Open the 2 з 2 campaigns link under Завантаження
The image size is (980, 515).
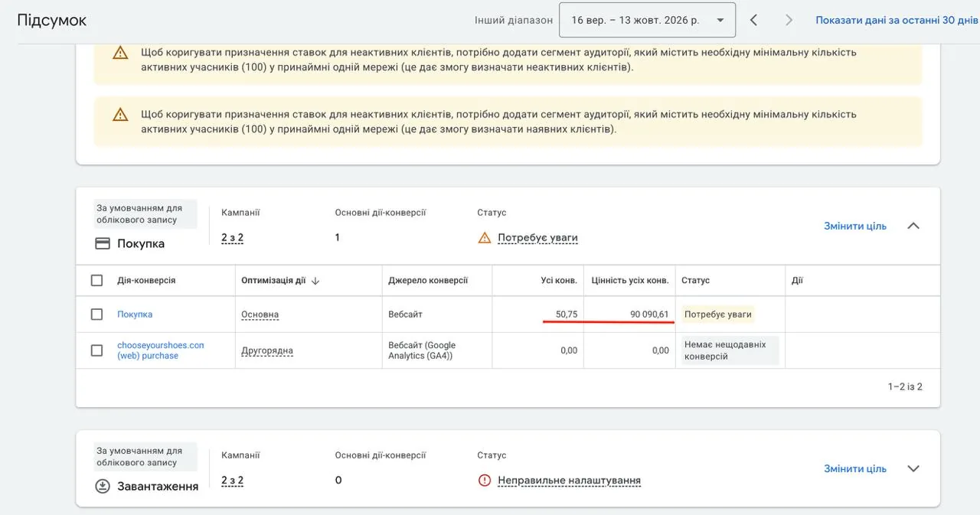tap(233, 481)
